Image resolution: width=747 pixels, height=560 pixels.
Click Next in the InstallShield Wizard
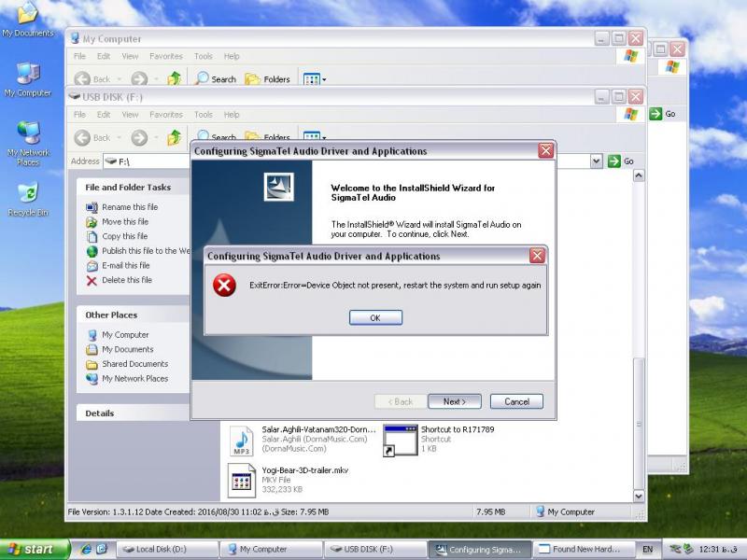(x=455, y=401)
